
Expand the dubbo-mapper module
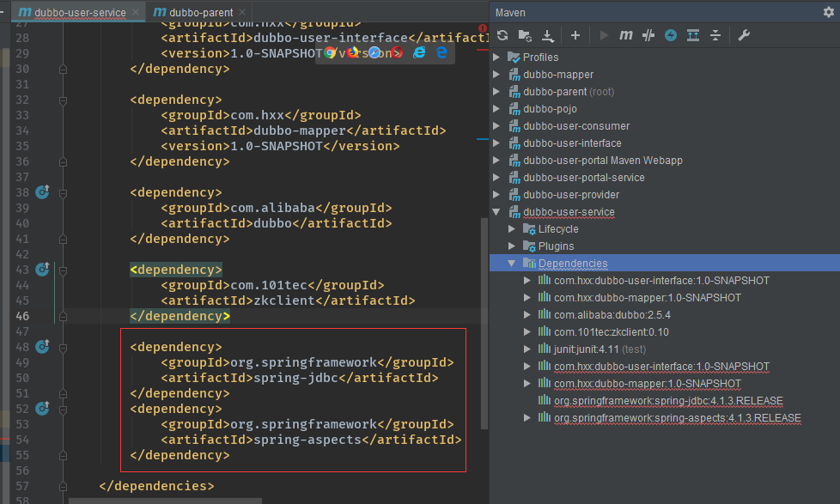tap(496, 74)
